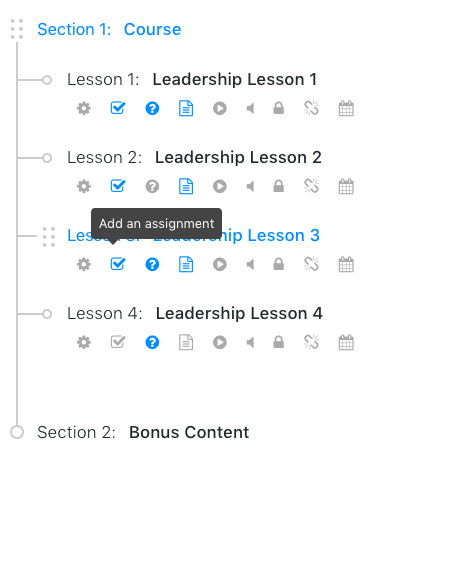Toggle the assignment checkbox icon for Lesson 1
This screenshot has height=585, width=467.
tap(118, 108)
